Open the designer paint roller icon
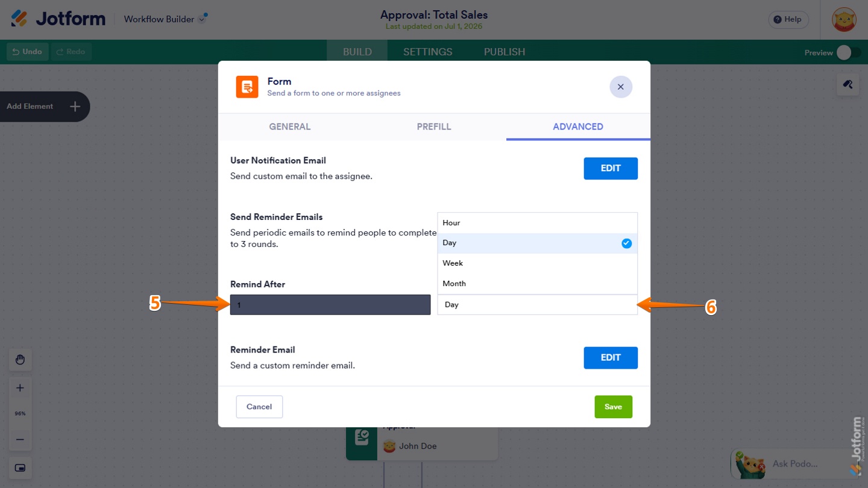This screenshot has height=488, width=868. click(848, 84)
